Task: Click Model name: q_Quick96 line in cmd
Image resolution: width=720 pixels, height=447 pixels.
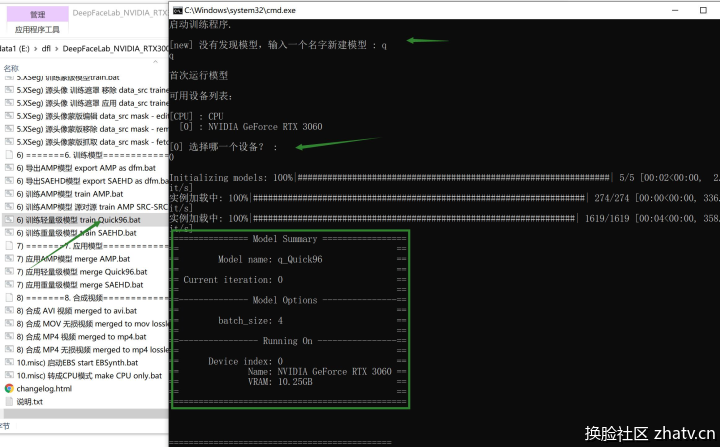Action: (270, 260)
